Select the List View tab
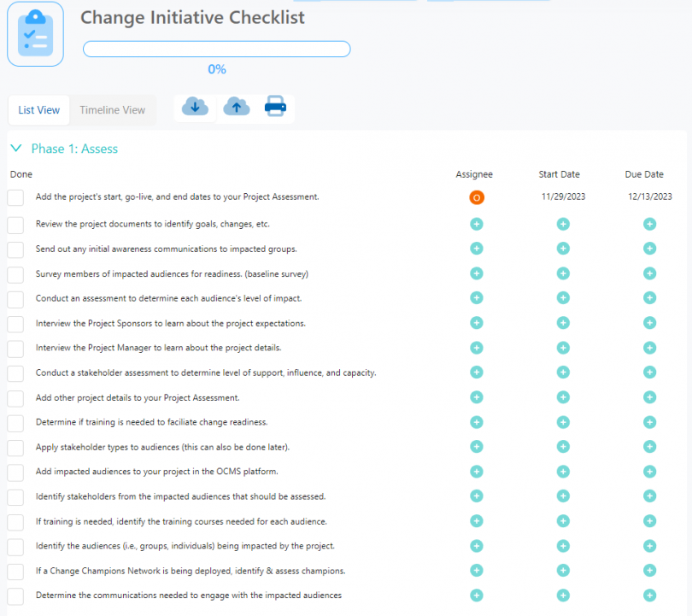 coord(38,109)
